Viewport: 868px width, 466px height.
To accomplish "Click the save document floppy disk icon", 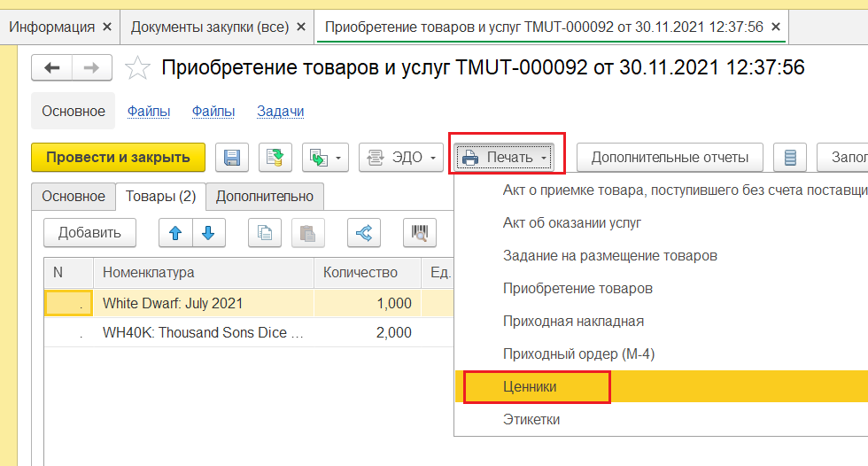I will (x=233, y=158).
